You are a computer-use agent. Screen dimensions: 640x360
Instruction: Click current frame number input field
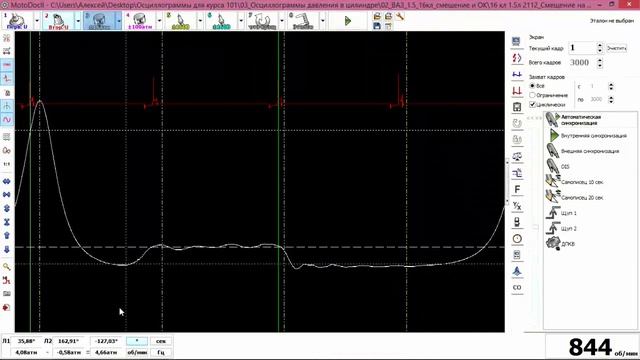click(582, 48)
